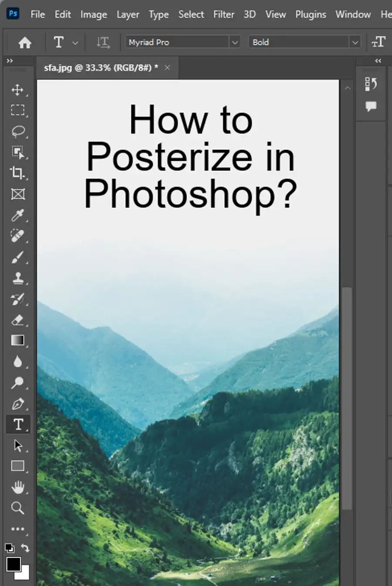Select the History Brush tool
392x586 pixels.
point(17,299)
